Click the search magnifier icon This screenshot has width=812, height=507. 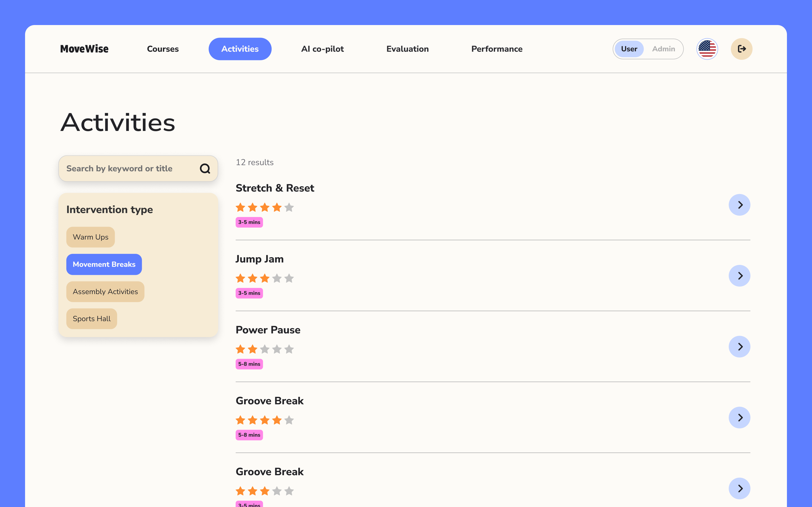click(205, 168)
